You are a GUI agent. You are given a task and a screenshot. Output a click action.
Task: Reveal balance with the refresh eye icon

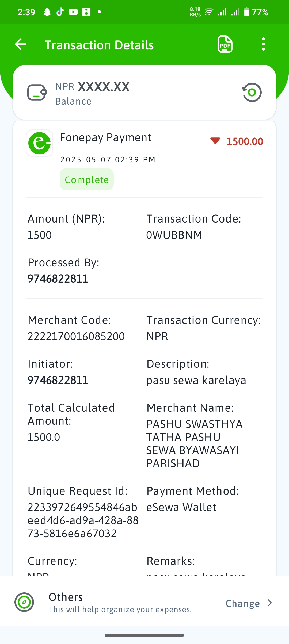click(x=252, y=93)
